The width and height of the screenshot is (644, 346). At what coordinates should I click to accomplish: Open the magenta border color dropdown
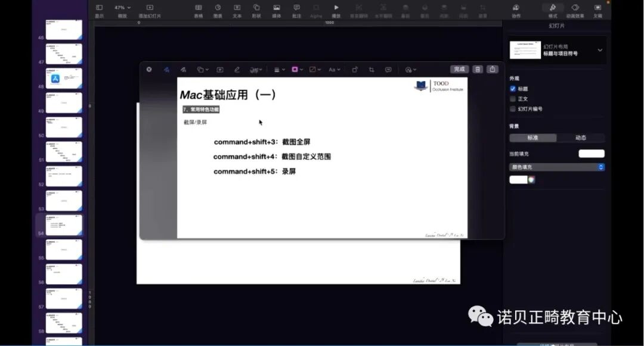point(297,70)
